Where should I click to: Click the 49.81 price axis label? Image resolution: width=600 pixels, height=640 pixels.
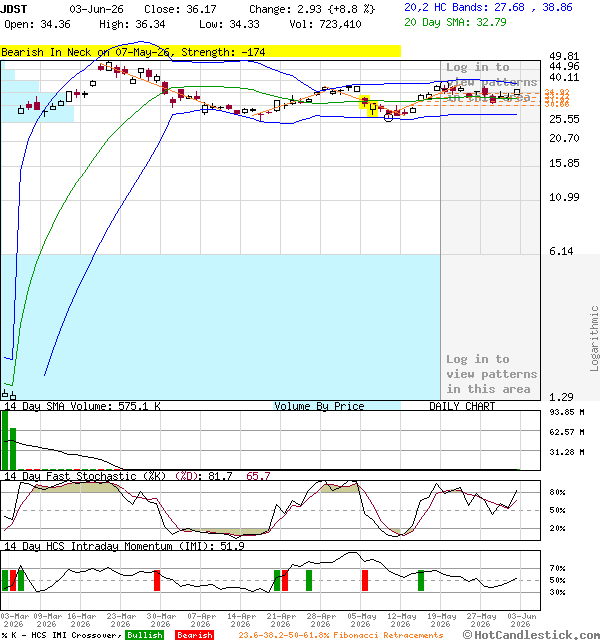click(x=564, y=56)
